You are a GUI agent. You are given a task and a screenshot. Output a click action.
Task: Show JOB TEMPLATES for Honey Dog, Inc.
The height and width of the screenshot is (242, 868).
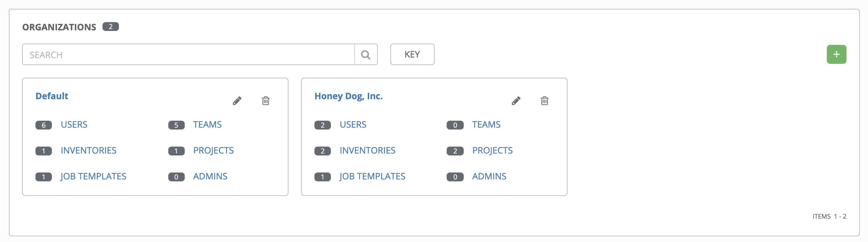click(x=372, y=176)
